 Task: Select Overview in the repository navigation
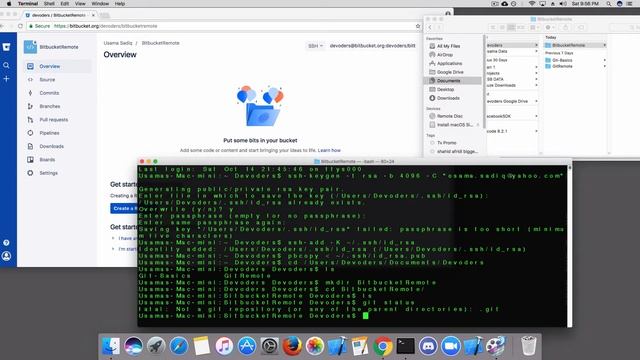pyautogui.click(x=57, y=66)
